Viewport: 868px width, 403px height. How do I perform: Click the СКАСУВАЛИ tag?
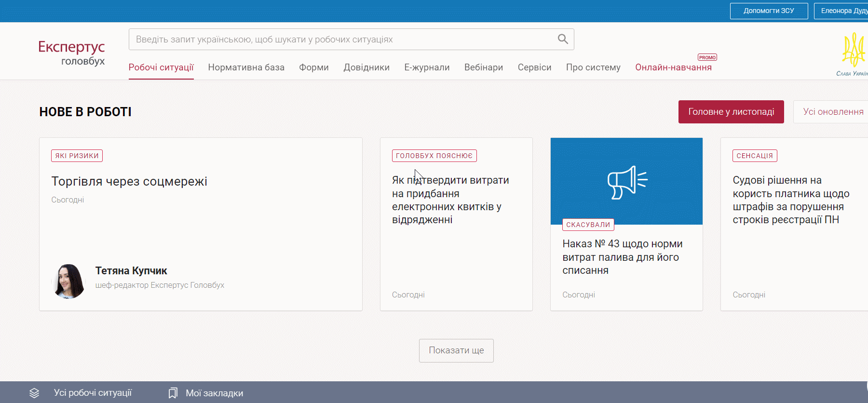(588, 225)
